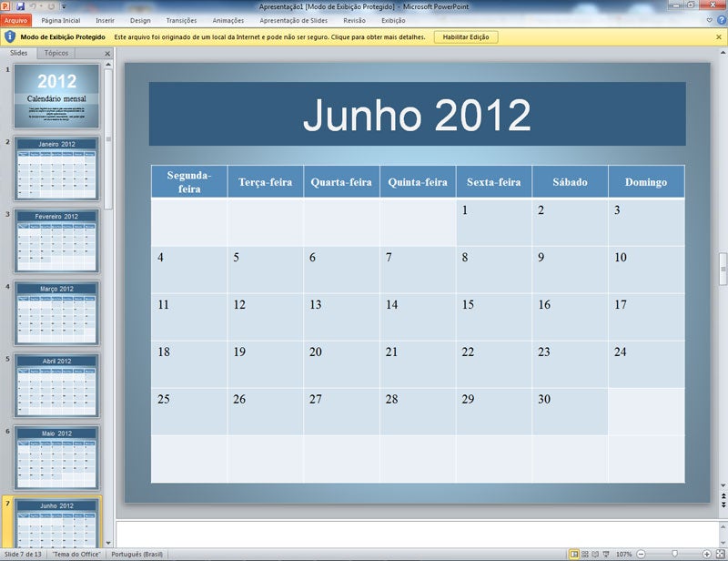Image resolution: width=728 pixels, height=561 pixels.
Task: Click the protected view message for details
Action: coord(269,37)
